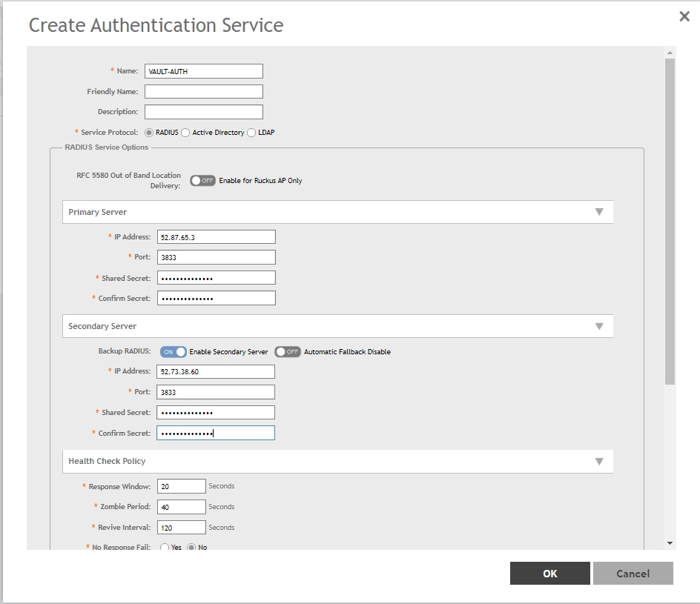Click the Response Window seconds field

[x=181, y=486]
